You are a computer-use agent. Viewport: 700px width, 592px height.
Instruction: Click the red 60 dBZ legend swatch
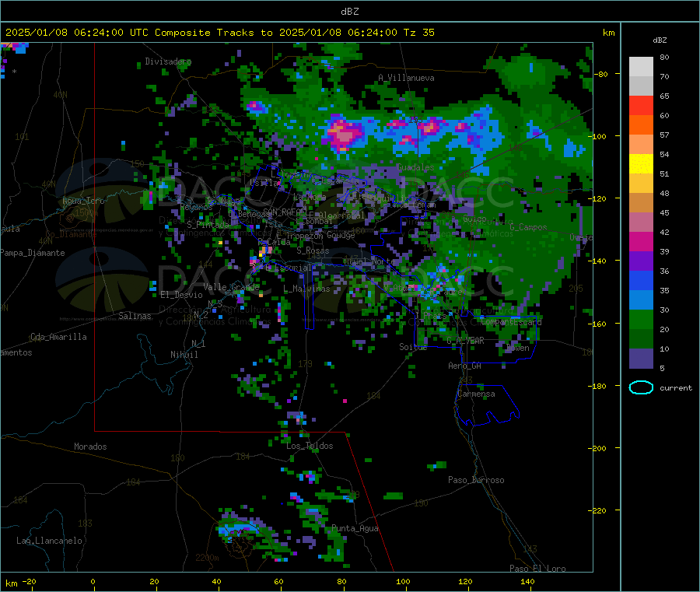pos(641,105)
